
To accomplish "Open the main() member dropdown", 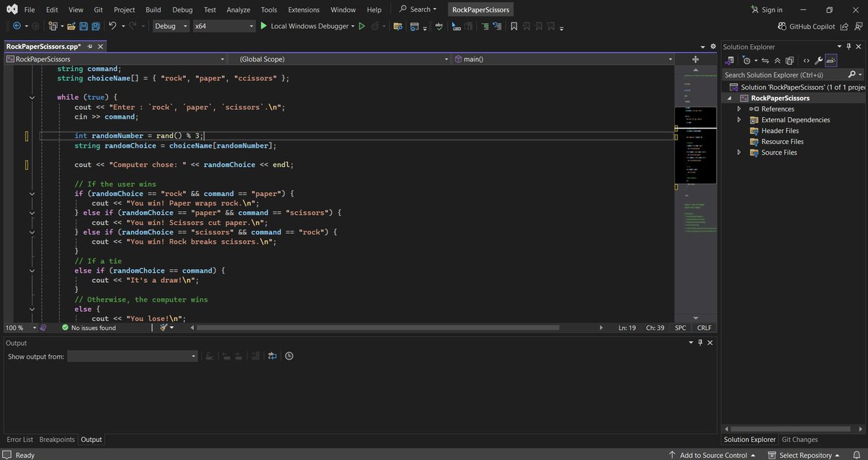I will point(563,59).
